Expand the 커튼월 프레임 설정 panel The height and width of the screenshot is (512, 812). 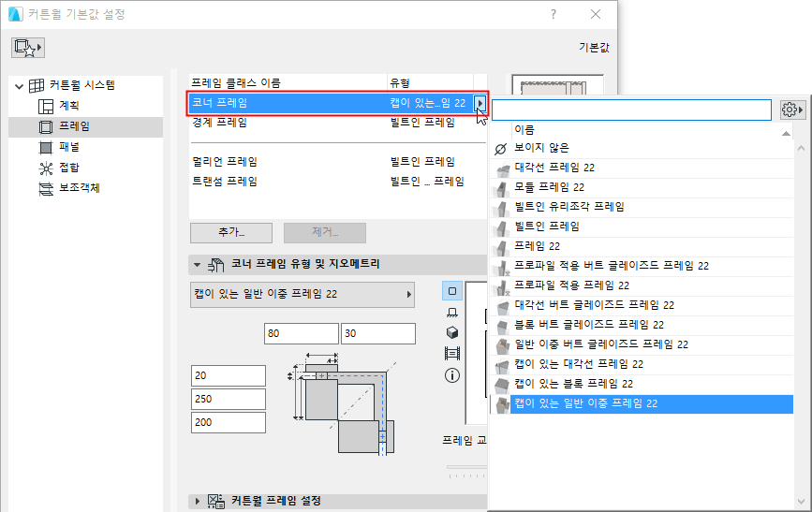[x=197, y=501]
